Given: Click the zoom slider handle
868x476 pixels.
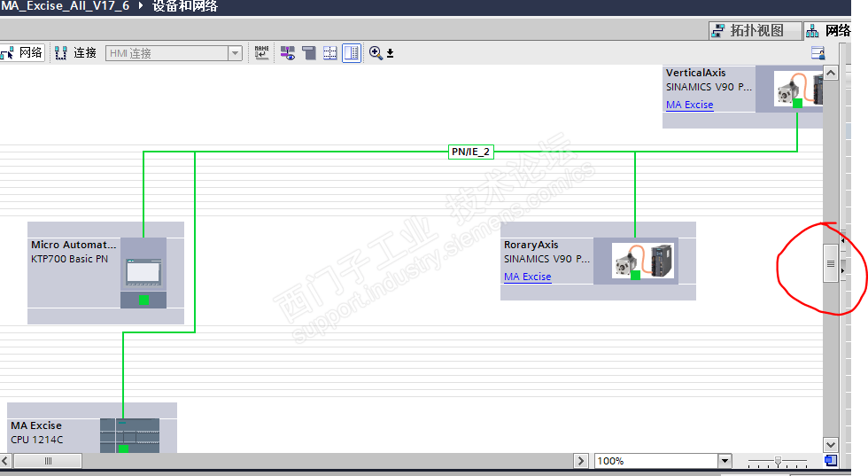Looking at the screenshot, I should pos(778,461).
